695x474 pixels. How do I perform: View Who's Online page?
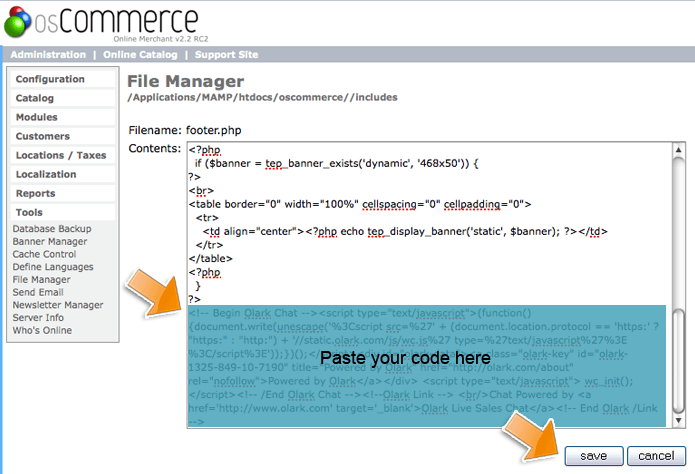pos(42,330)
